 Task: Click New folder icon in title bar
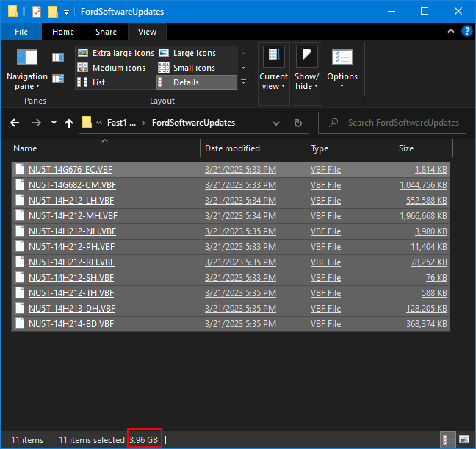click(x=53, y=12)
